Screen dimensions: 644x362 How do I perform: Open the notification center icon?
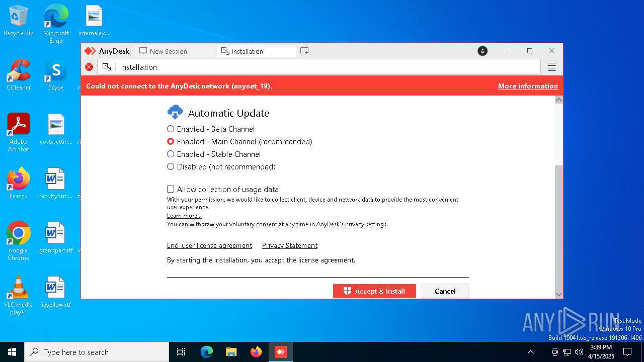(x=627, y=352)
